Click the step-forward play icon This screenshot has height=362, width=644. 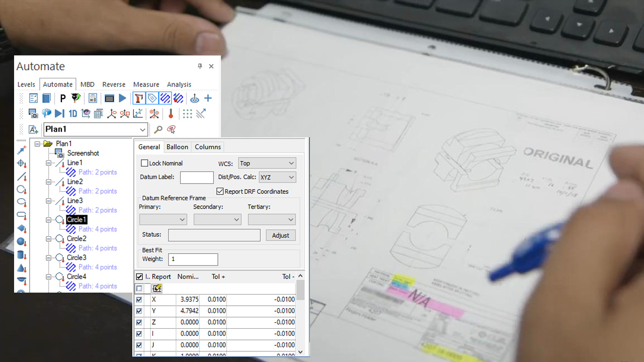pos(59,114)
